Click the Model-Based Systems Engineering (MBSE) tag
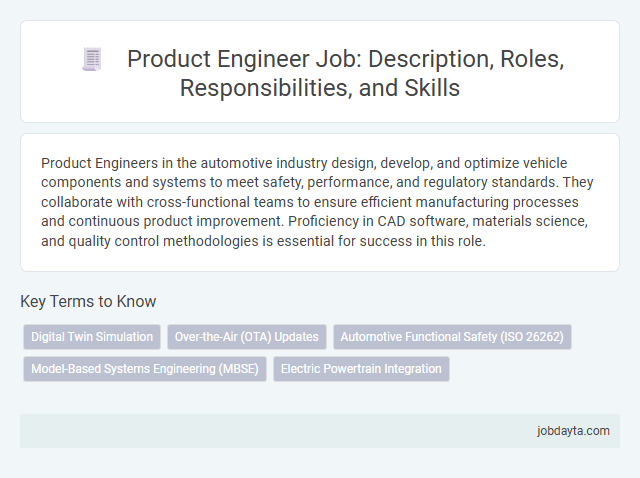 click(x=145, y=369)
